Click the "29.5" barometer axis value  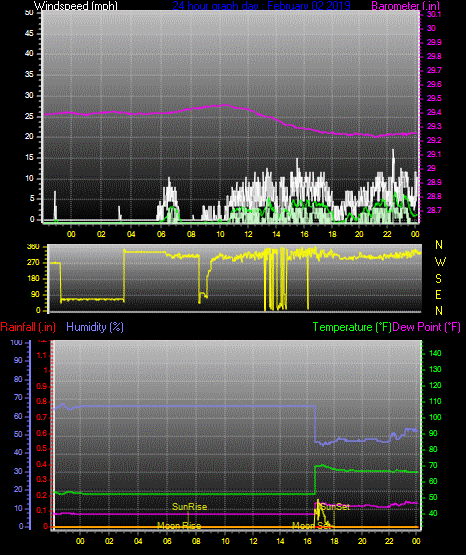pos(434,98)
